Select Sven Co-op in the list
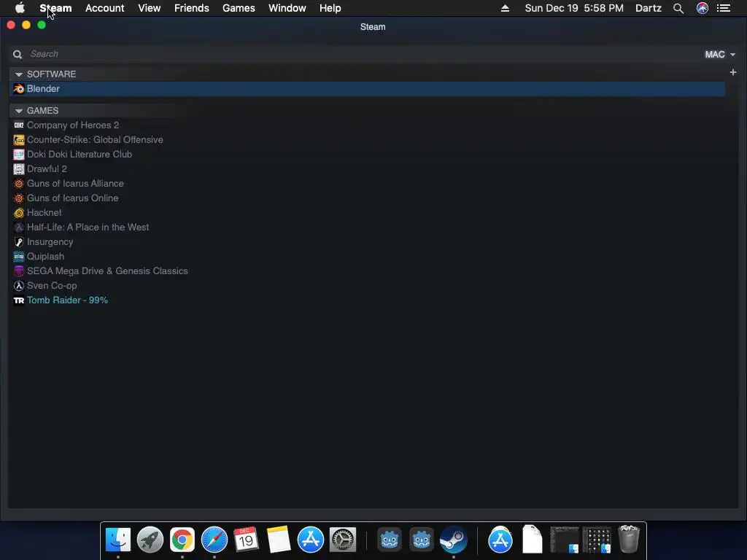The width and height of the screenshot is (747, 560). tap(52, 286)
